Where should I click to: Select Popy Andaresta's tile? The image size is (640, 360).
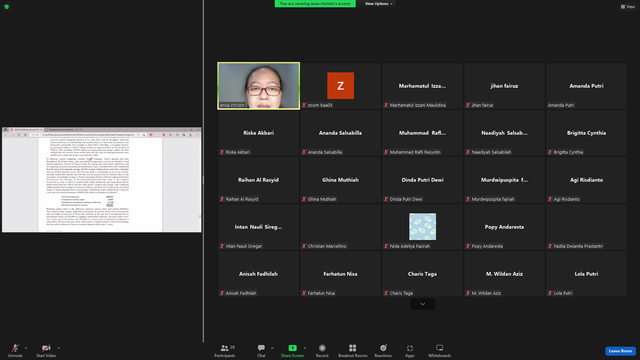click(x=504, y=227)
